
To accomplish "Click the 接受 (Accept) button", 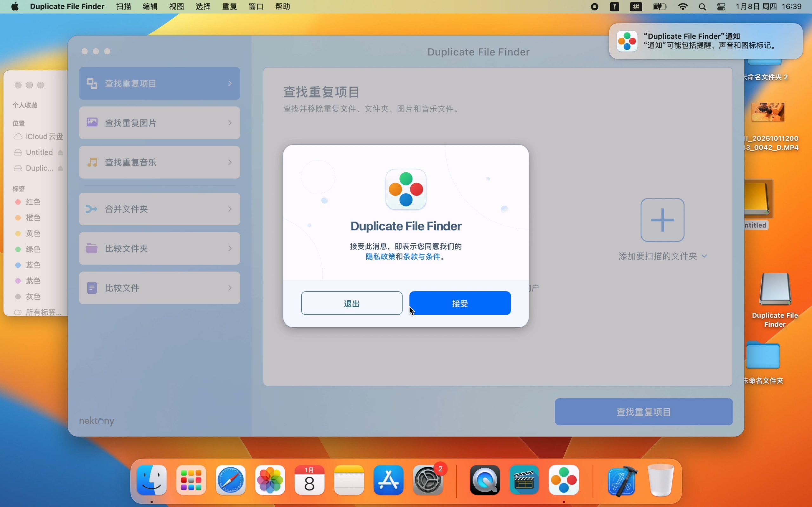I will tap(460, 303).
